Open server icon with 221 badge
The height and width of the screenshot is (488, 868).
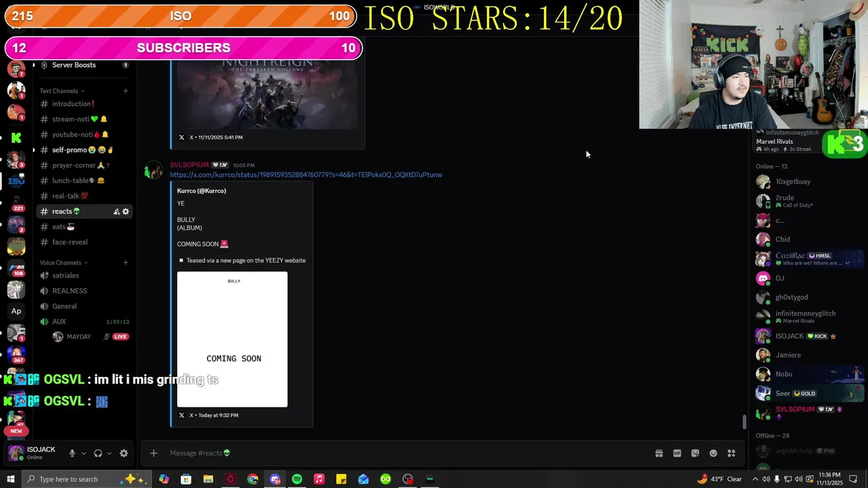[16, 203]
